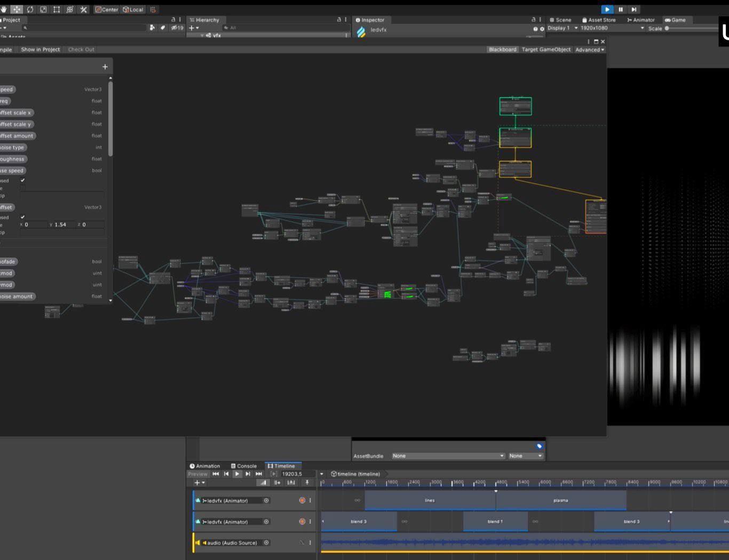The height and width of the screenshot is (560, 729).
Task: Click the Step frame button
Action: click(633, 10)
